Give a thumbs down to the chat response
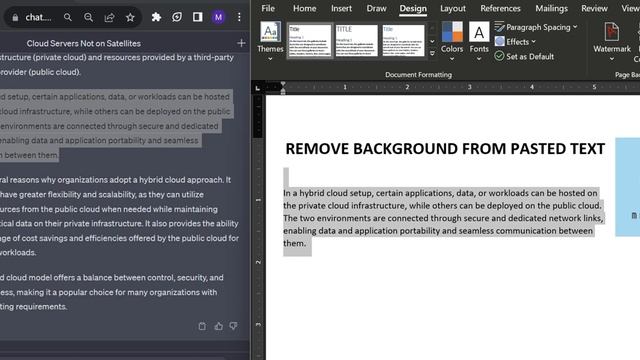 tap(233, 326)
